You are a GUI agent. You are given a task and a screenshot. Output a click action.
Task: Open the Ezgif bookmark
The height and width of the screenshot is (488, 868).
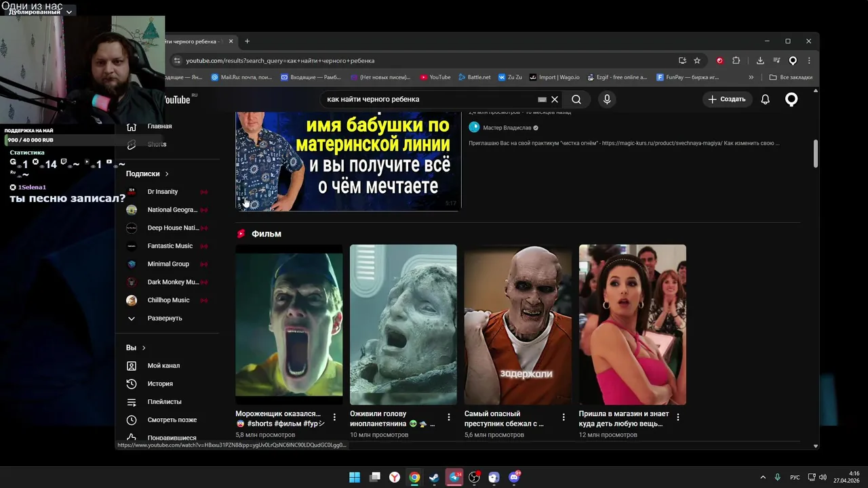[x=617, y=77]
